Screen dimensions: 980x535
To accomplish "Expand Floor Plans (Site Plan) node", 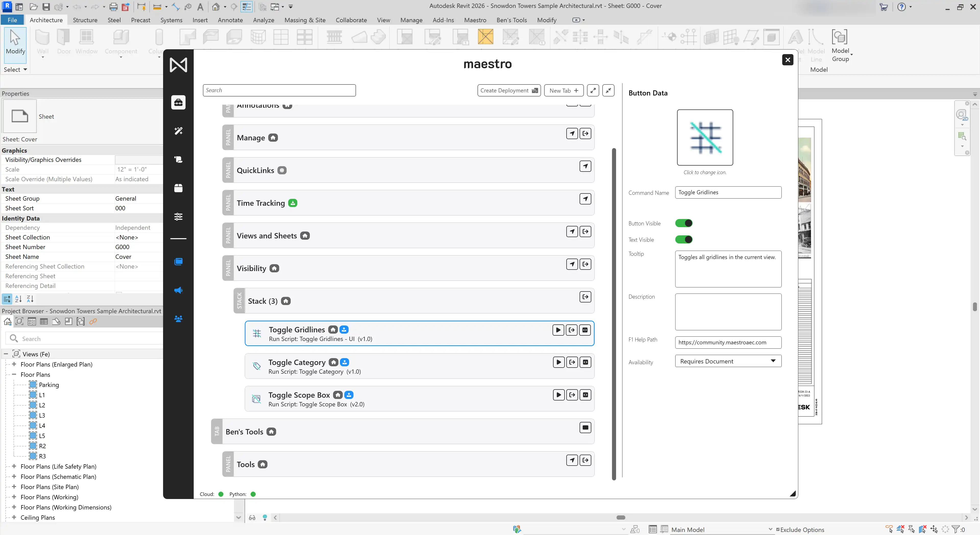I will click(14, 487).
